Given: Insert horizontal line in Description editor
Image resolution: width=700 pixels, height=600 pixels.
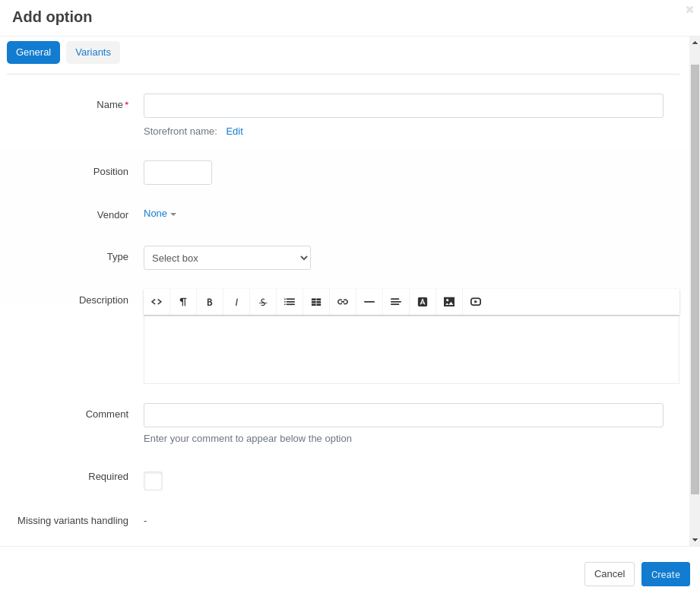Looking at the screenshot, I should coord(369,302).
